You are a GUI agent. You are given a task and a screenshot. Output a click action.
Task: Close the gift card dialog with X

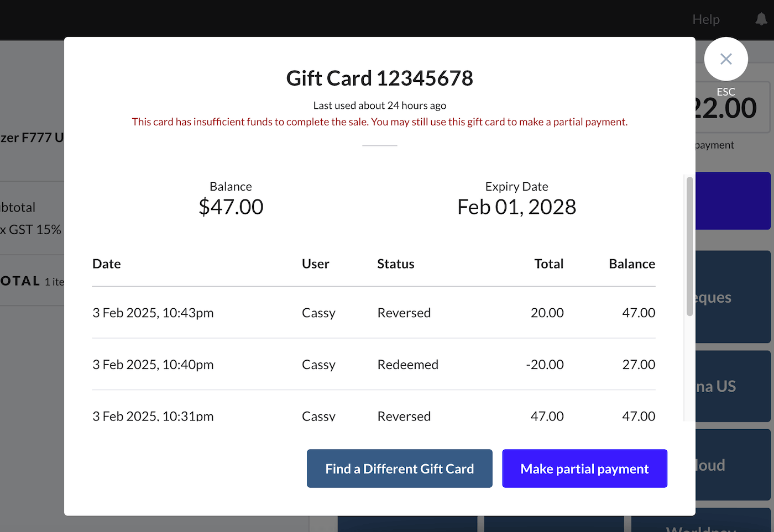726,59
